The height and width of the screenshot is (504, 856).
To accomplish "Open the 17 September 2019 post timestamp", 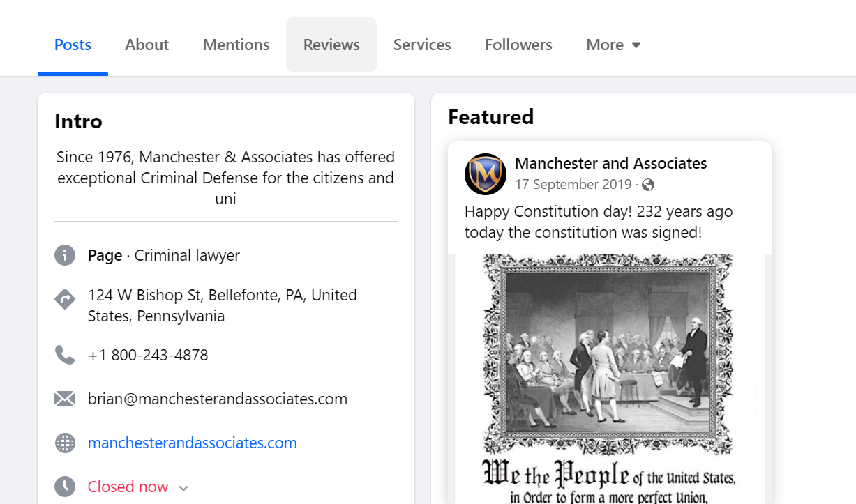I will [573, 184].
